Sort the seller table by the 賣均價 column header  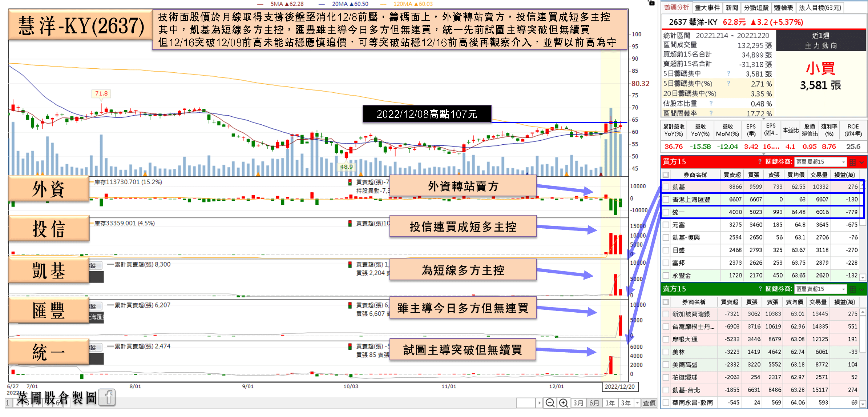(x=794, y=302)
